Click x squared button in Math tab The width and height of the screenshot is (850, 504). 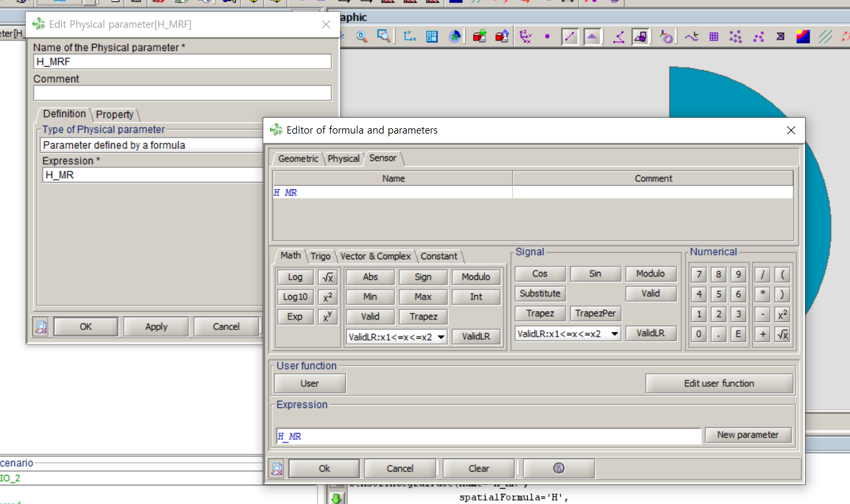(x=327, y=297)
